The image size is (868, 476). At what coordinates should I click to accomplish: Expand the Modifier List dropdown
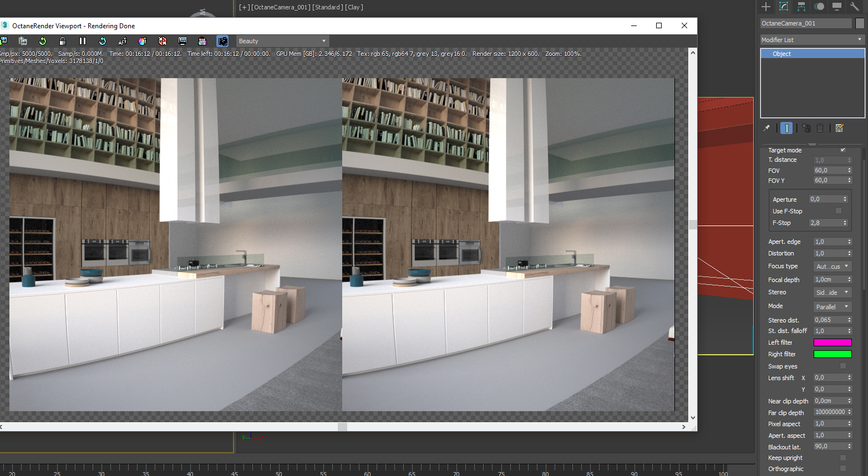(812, 40)
